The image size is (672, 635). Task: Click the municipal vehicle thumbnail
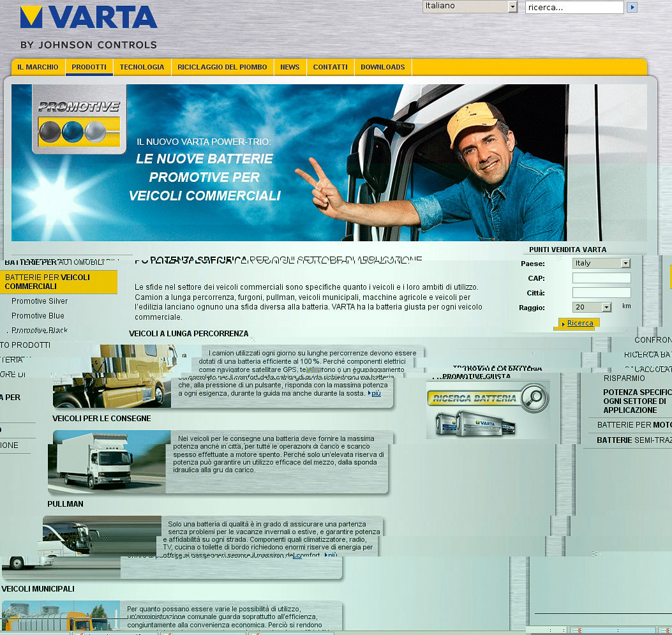(61, 615)
